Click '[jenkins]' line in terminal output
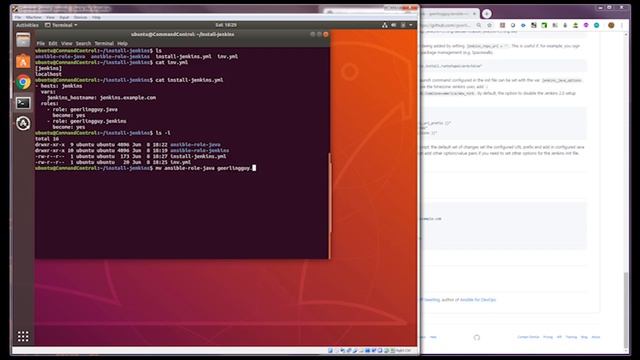This screenshot has height=360, width=640. pos(48,68)
